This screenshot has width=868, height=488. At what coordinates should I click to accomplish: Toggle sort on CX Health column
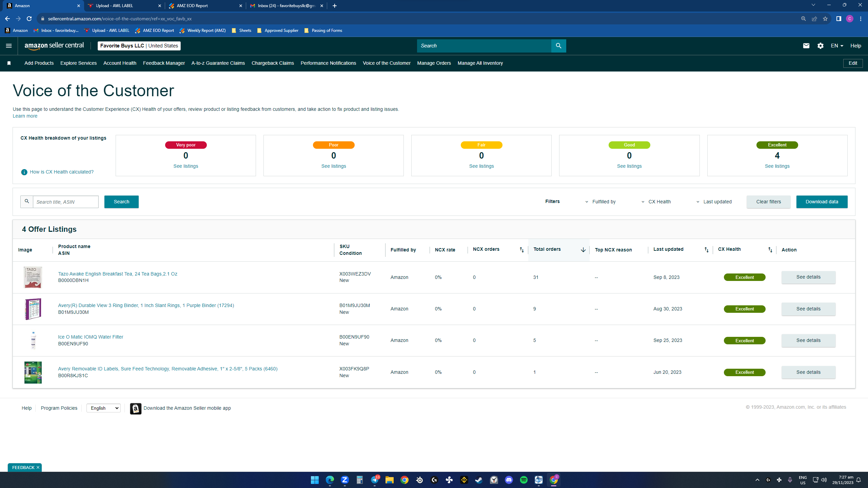coord(770,250)
